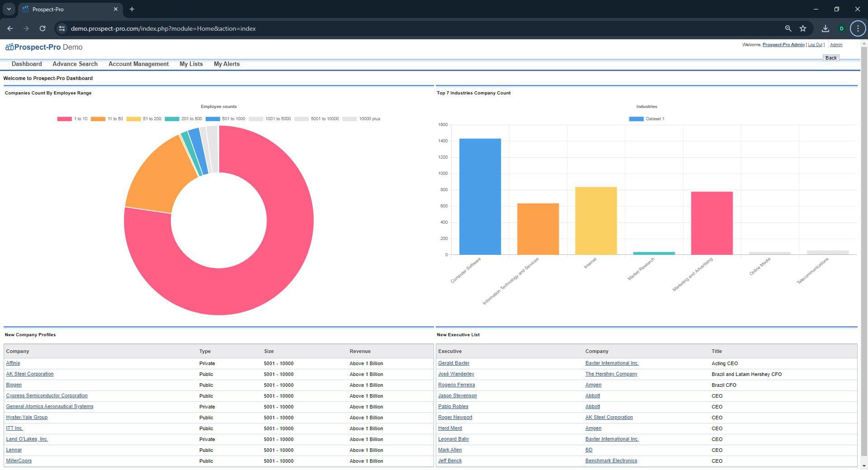Image resolution: width=868 pixels, height=470 pixels.
Task: Click the scrollbar down arrow
Action: pos(864,466)
